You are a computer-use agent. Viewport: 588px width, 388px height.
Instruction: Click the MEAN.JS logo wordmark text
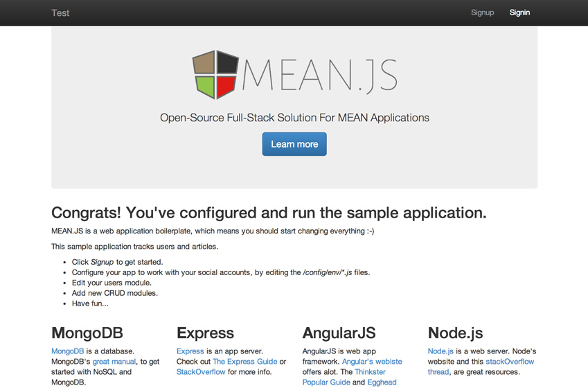pyautogui.click(x=320, y=75)
